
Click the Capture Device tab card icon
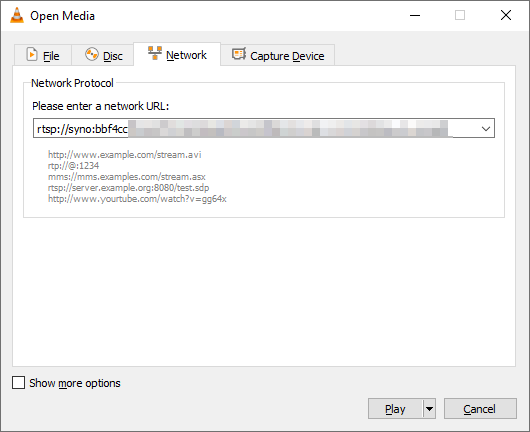pos(239,54)
